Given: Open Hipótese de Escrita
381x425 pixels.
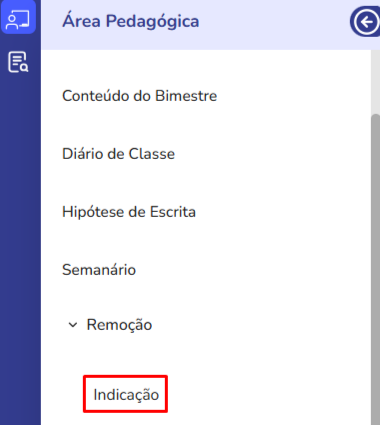Looking at the screenshot, I should click(x=129, y=212).
